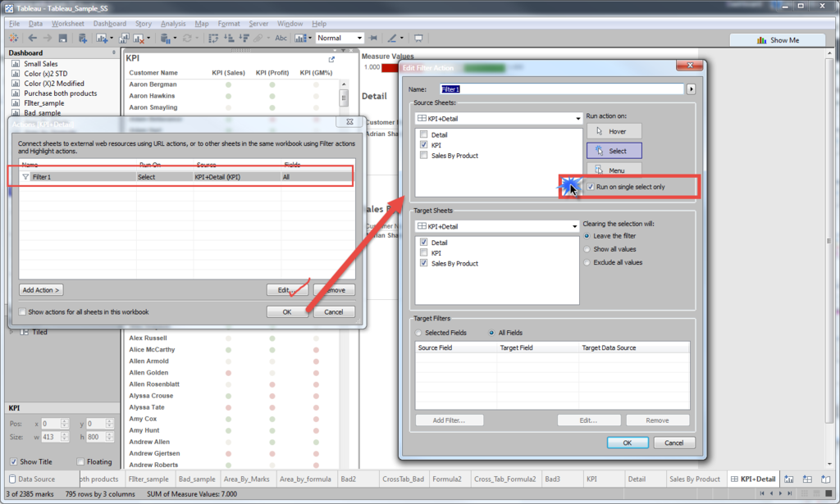Click the last-sheet navigation arrow in status bar
The height and width of the screenshot is (504, 840).
tap(790, 493)
